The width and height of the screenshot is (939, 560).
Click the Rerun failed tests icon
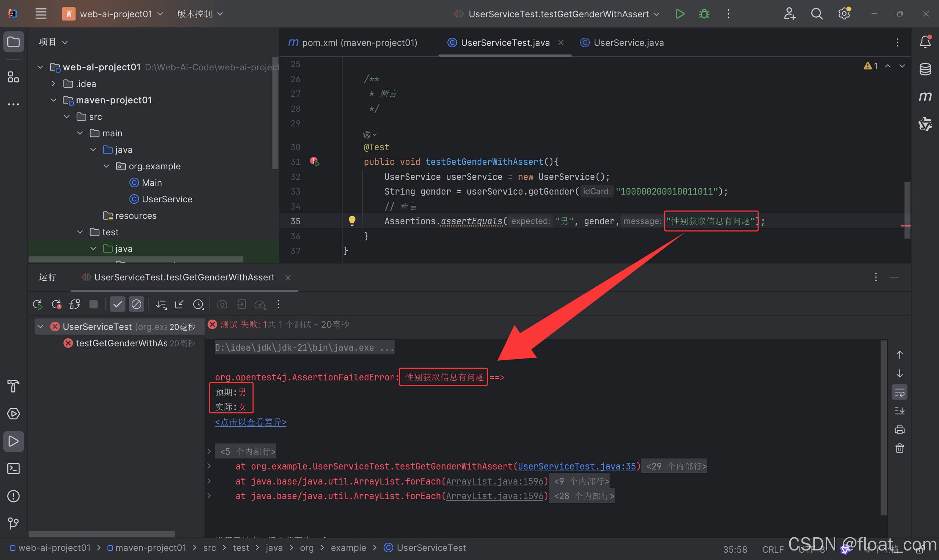(x=56, y=305)
